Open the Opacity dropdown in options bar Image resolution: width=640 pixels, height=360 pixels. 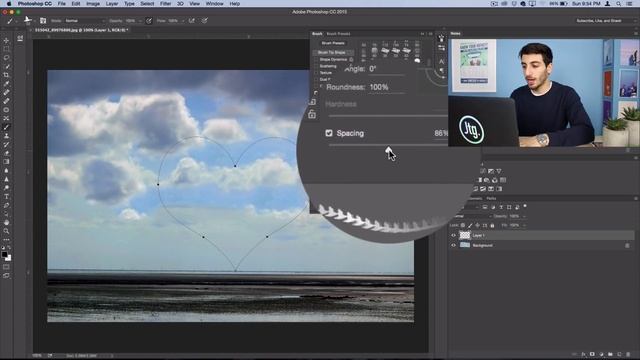140,21
